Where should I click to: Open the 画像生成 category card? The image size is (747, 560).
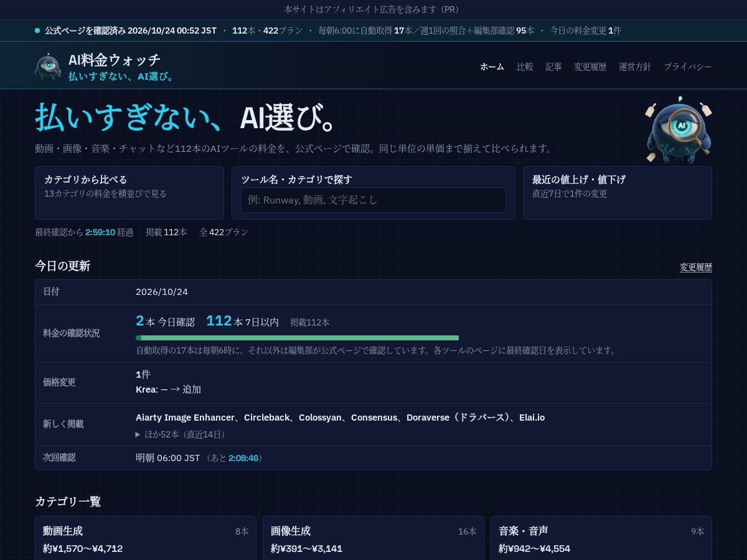(x=374, y=538)
